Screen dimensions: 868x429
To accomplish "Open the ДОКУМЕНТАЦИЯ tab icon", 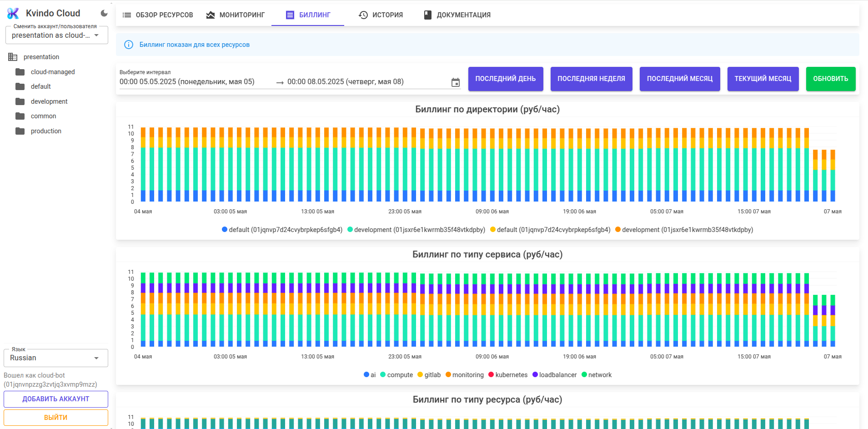I will (x=427, y=15).
